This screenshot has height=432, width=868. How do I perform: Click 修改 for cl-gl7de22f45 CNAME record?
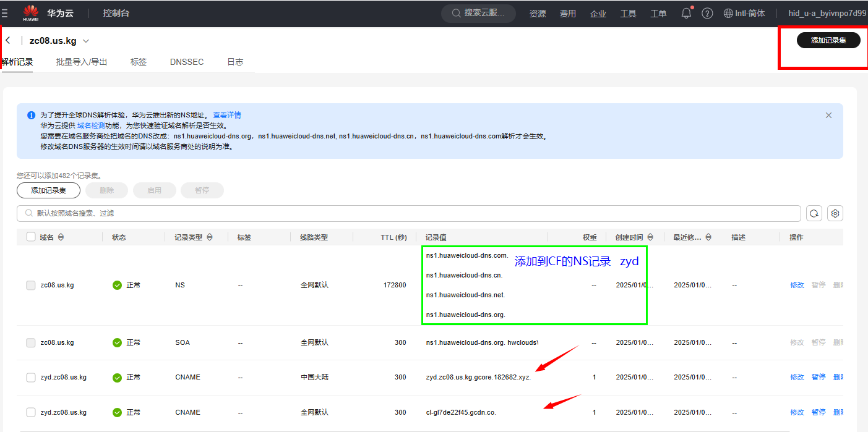coord(797,412)
